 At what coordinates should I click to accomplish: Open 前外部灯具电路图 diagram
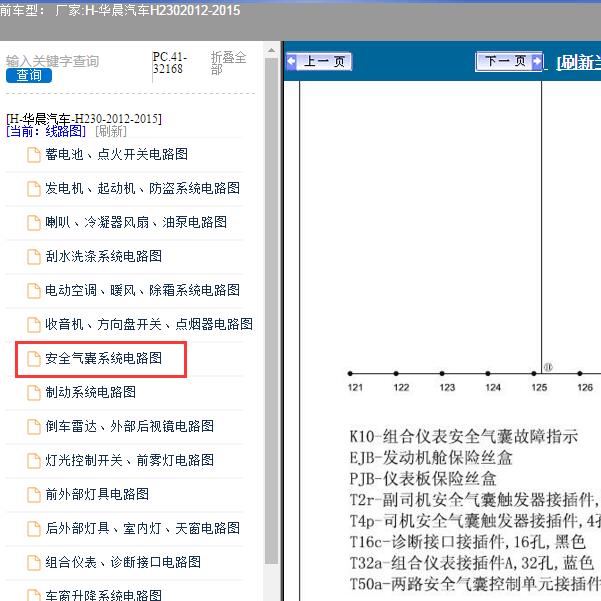click(97, 494)
